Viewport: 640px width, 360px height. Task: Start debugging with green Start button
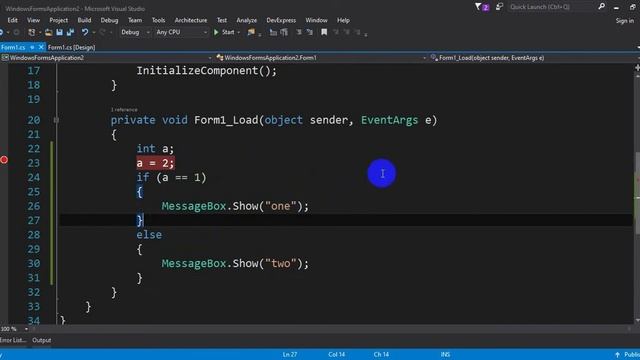tap(224, 32)
